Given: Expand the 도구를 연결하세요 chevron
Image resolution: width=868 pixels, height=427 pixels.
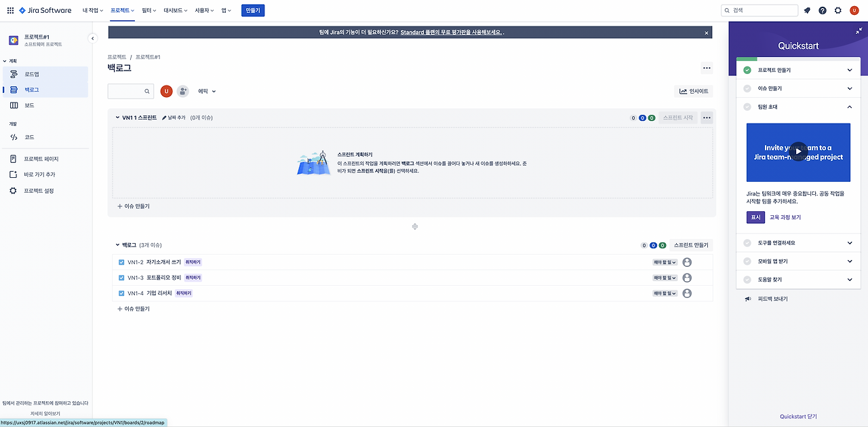Looking at the screenshot, I should pyautogui.click(x=850, y=242).
